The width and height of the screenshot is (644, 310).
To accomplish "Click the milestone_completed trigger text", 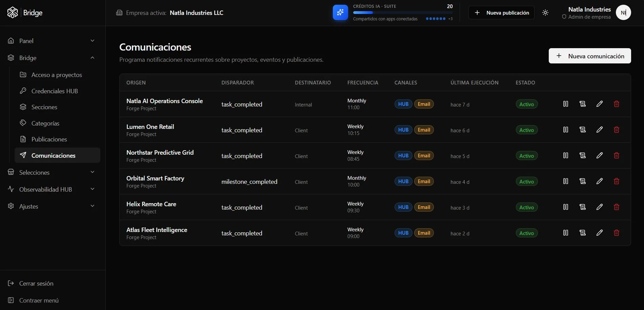I will click(x=249, y=182).
